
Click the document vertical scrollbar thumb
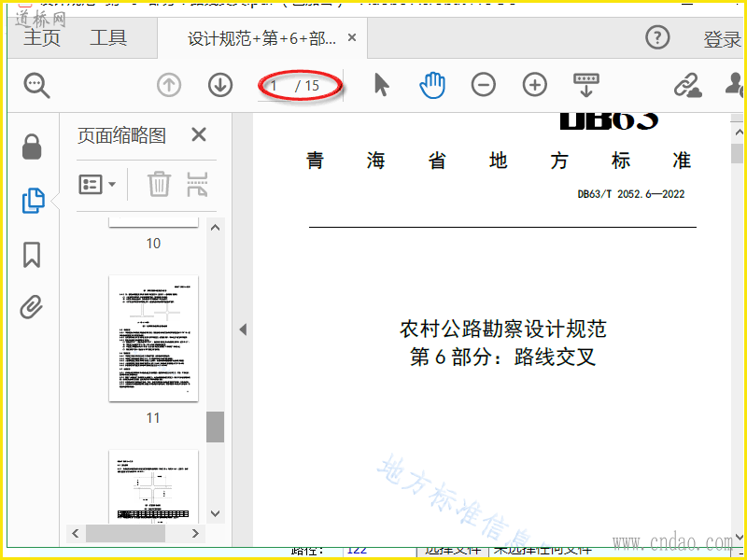738,153
